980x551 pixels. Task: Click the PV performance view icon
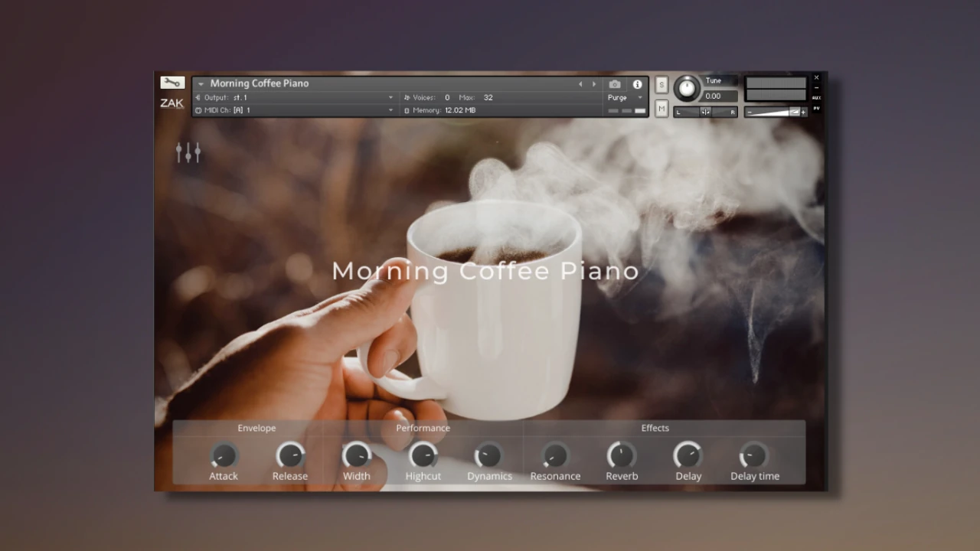click(816, 110)
